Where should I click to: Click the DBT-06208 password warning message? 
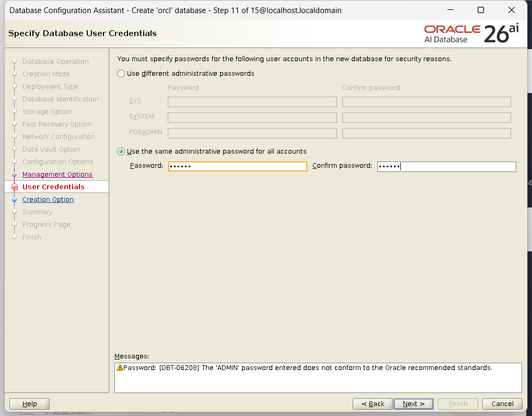pyautogui.click(x=308, y=368)
